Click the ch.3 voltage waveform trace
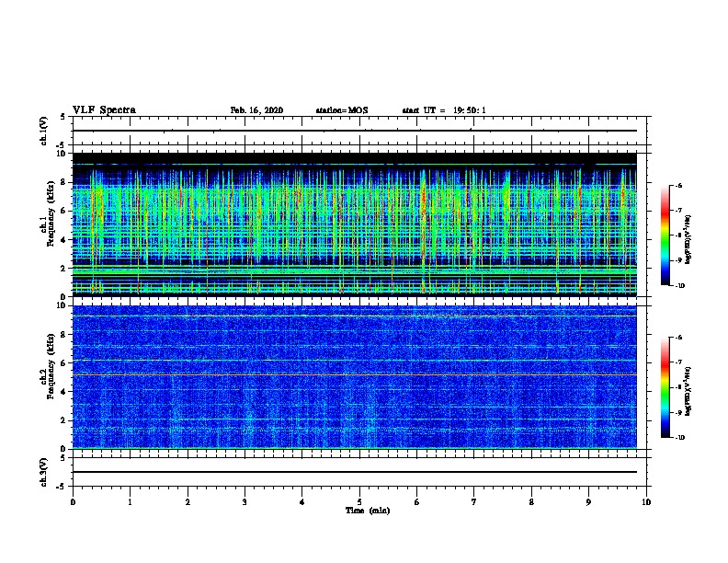Screen dimensions: 728x563 point(355,472)
